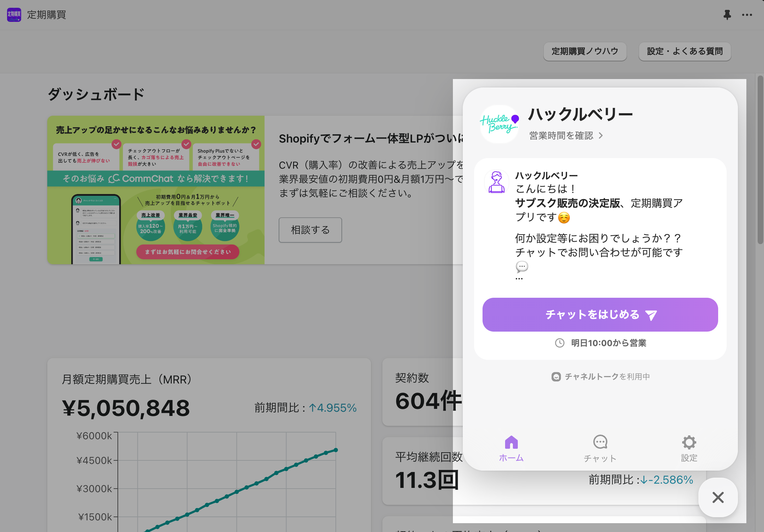
Task: Open the three-dots more options menu
Action: click(747, 15)
